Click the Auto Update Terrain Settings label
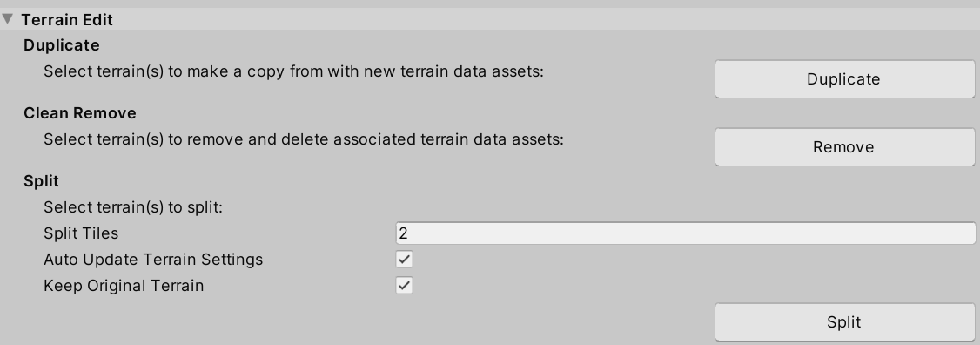Viewport: 980px width, 345px height. (x=153, y=260)
